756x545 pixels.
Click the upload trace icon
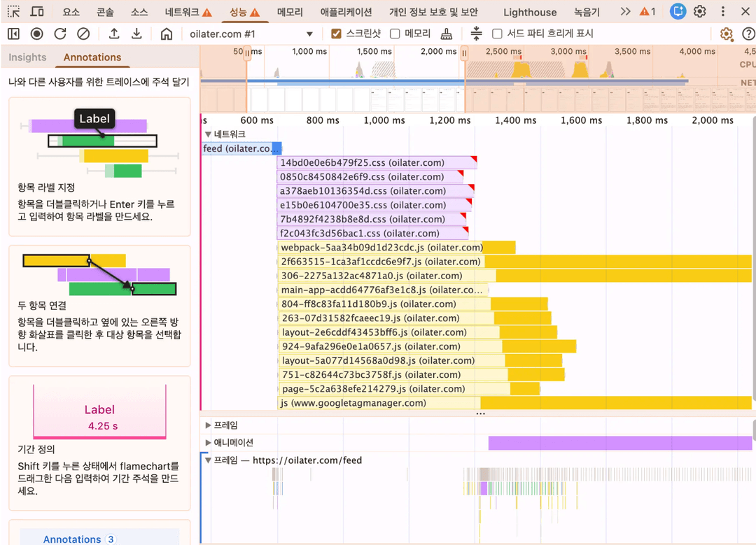click(x=114, y=34)
